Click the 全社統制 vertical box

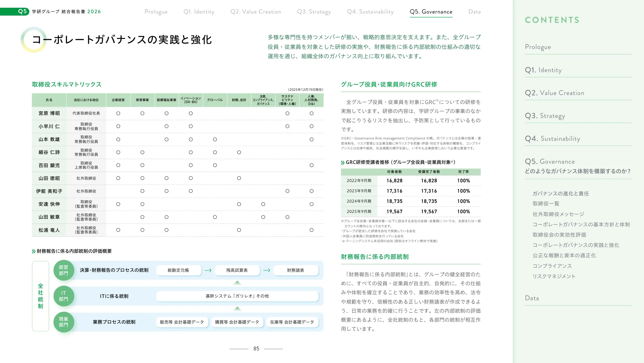[41, 296]
